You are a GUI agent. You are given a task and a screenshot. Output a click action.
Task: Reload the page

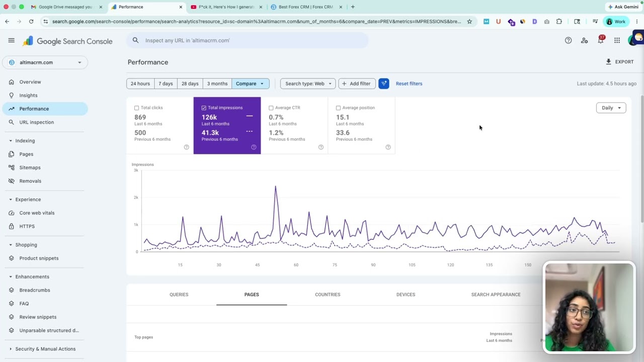point(31,22)
